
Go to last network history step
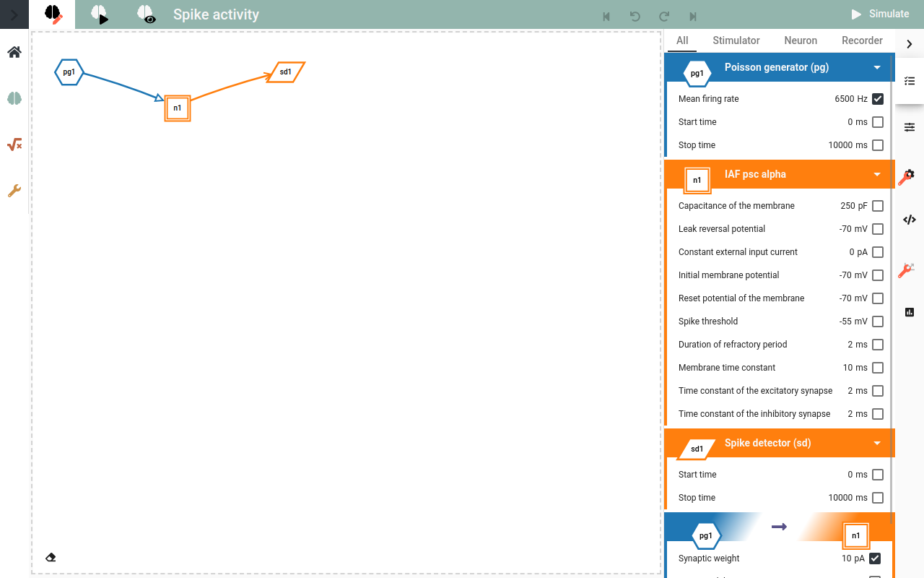pos(693,16)
